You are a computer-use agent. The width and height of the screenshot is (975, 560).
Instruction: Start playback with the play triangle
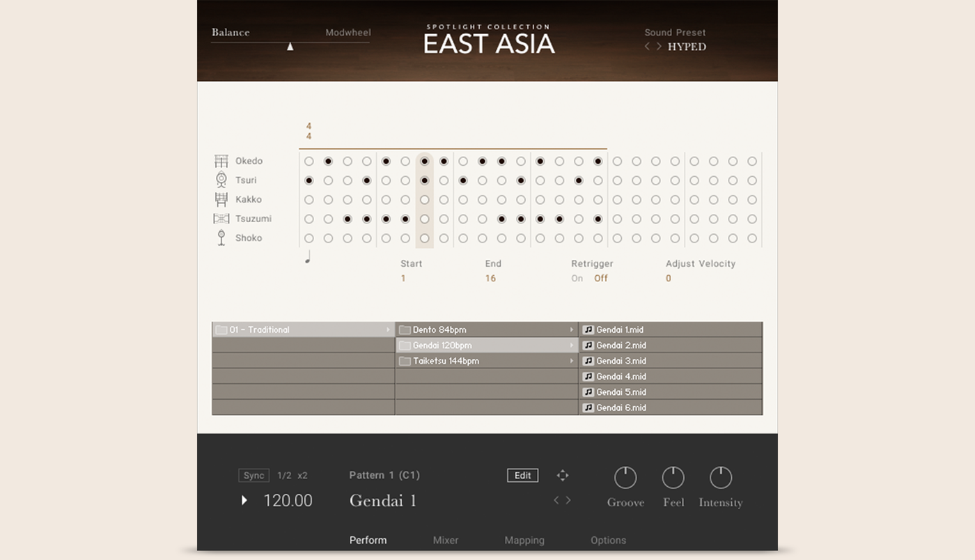pos(244,500)
